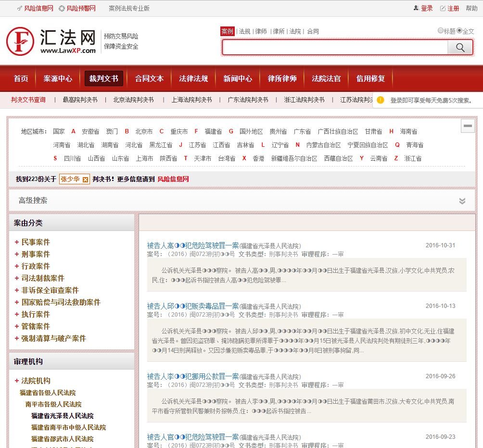Click the search input field
This screenshot has width=483, height=448.
point(335,48)
